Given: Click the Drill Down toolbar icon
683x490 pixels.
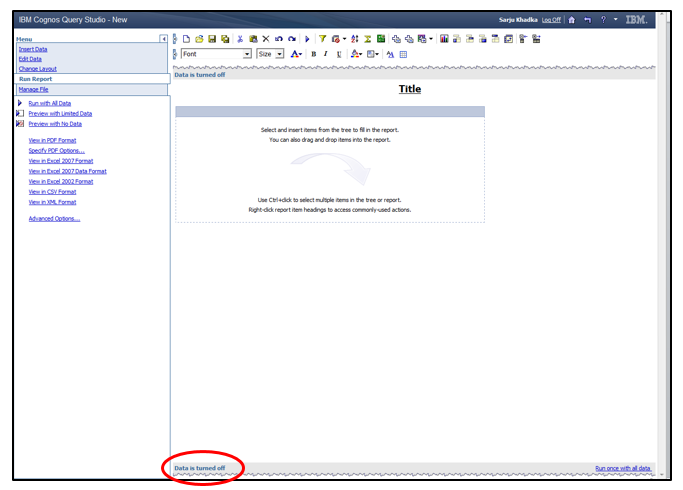Looking at the screenshot, I should tap(396, 39).
